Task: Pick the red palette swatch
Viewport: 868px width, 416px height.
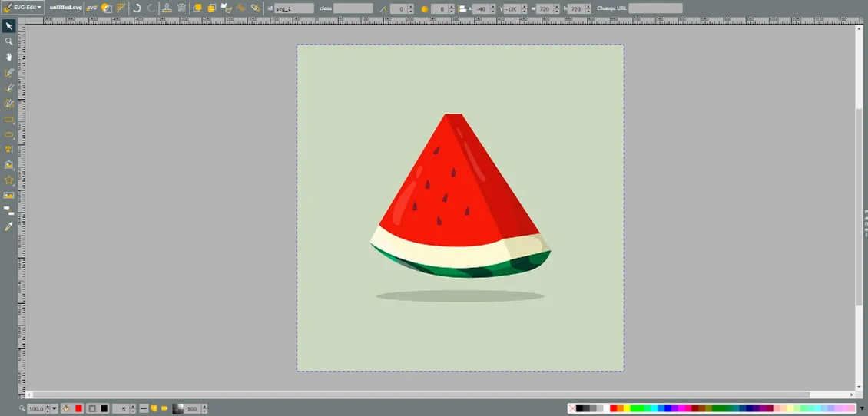Action: point(613,409)
